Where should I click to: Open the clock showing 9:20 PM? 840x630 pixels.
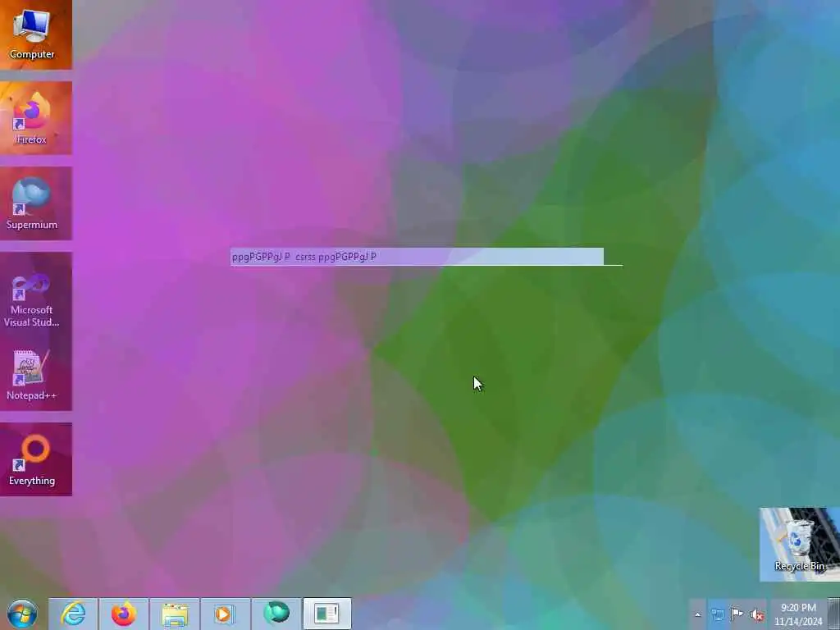click(x=798, y=614)
